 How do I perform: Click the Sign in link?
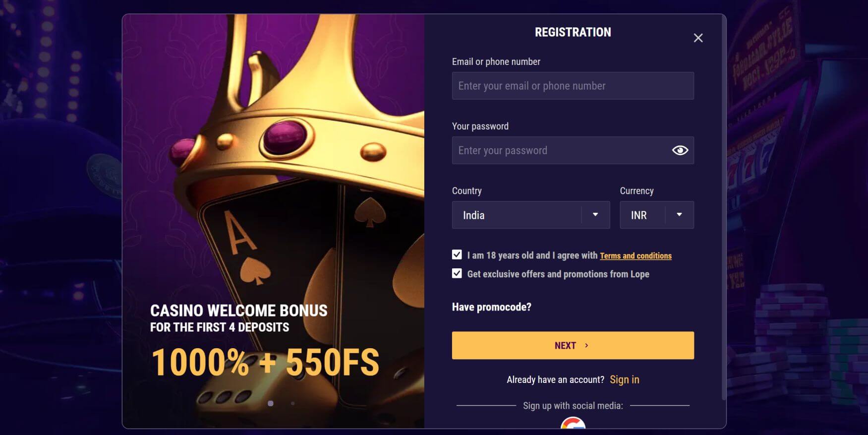pyautogui.click(x=624, y=379)
